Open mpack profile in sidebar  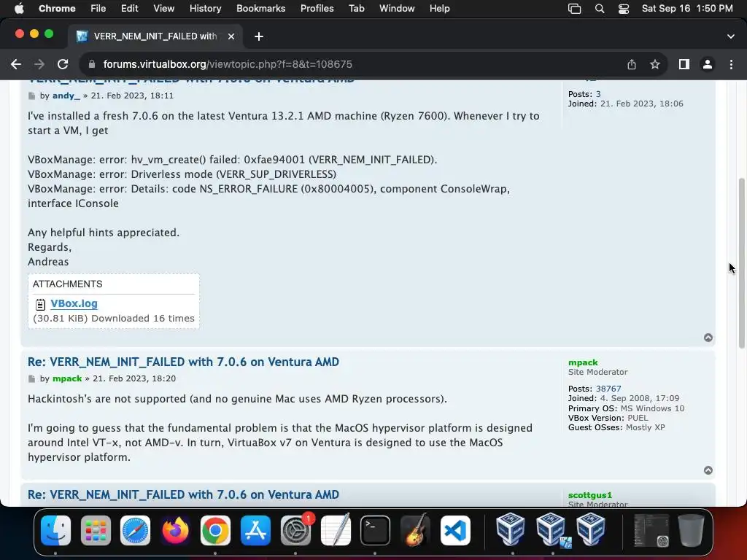[583, 362]
